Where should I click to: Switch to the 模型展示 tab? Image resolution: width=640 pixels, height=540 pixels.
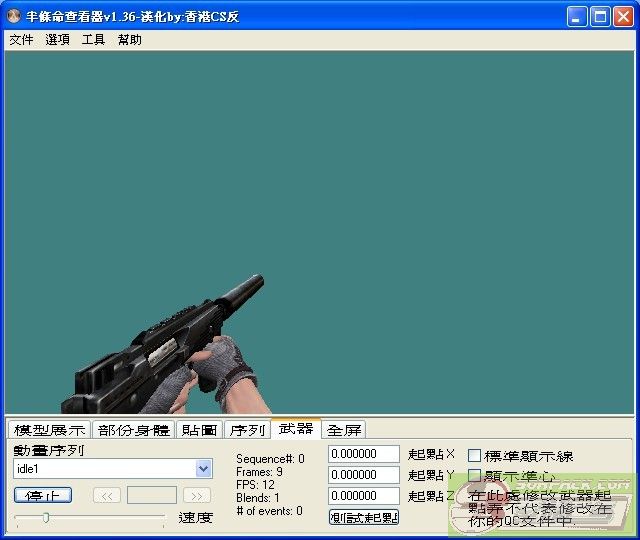49,430
